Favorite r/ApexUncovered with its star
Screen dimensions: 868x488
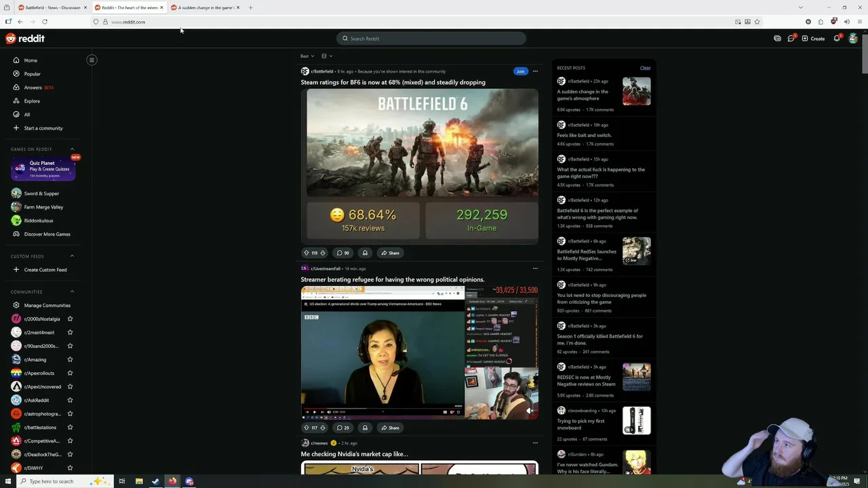[x=70, y=386]
